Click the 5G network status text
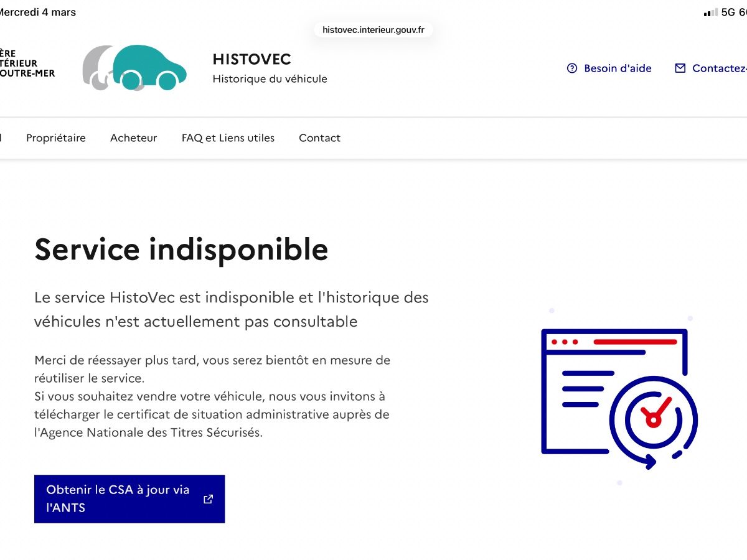The width and height of the screenshot is (747, 560). click(728, 12)
